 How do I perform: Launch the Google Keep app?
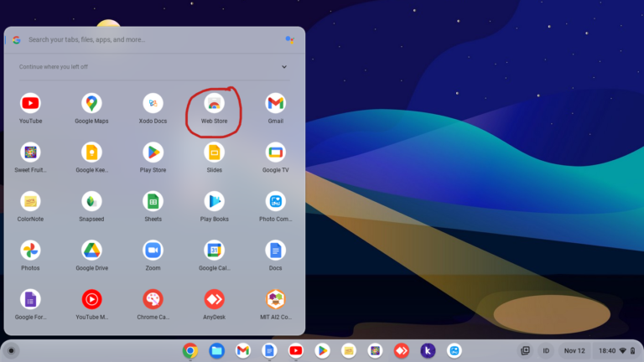tap(91, 153)
